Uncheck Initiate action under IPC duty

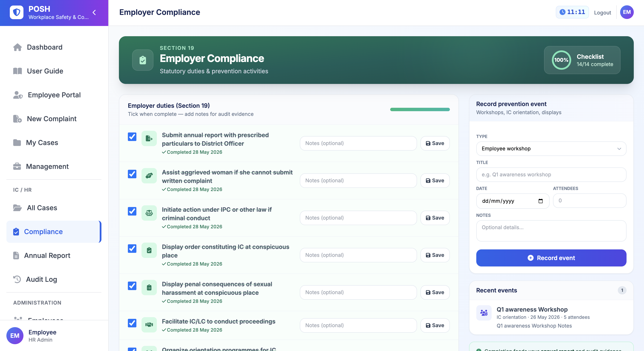132,211
